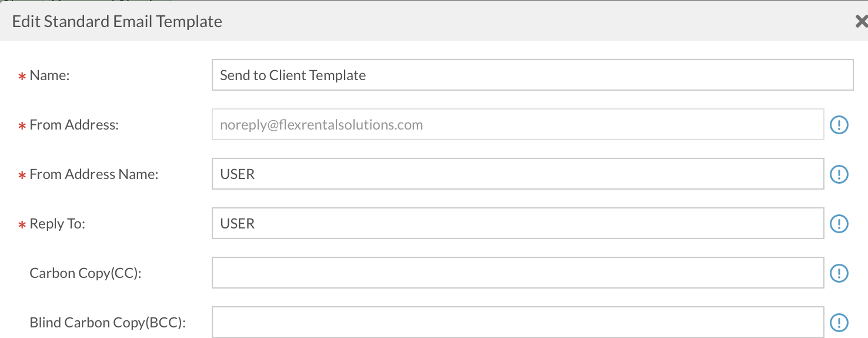The height and width of the screenshot is (338, 868).
Task: Click the noreply@flexrentalsolutions.com From Address field
Action: 518,125
